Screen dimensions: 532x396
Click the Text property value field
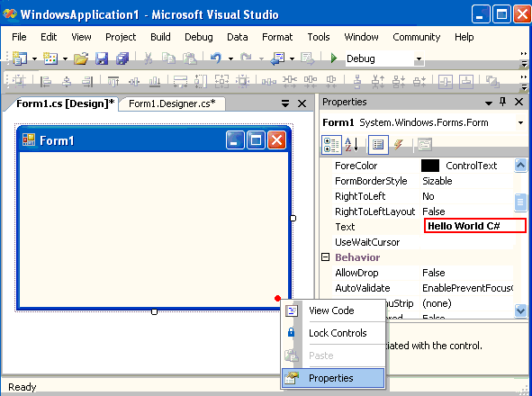[x=475, y=226]
